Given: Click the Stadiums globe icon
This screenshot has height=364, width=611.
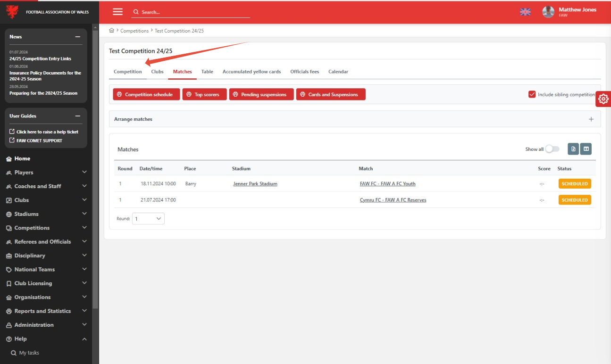Looking at the screenshot, I should click(9, 214).
